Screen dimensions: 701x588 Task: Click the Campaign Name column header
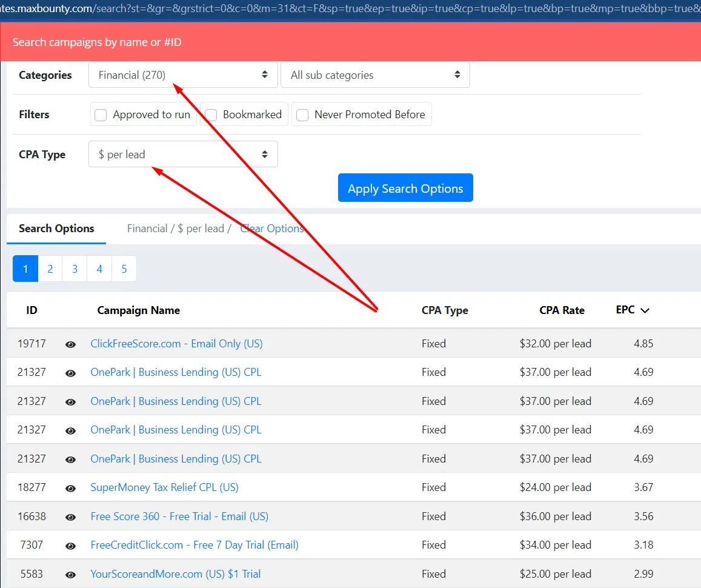(139, 310)
